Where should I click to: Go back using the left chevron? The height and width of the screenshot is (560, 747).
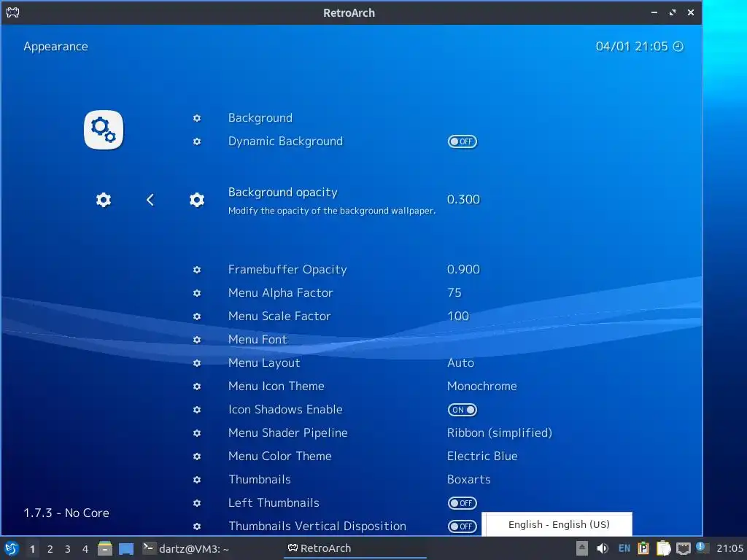[150, 200]
